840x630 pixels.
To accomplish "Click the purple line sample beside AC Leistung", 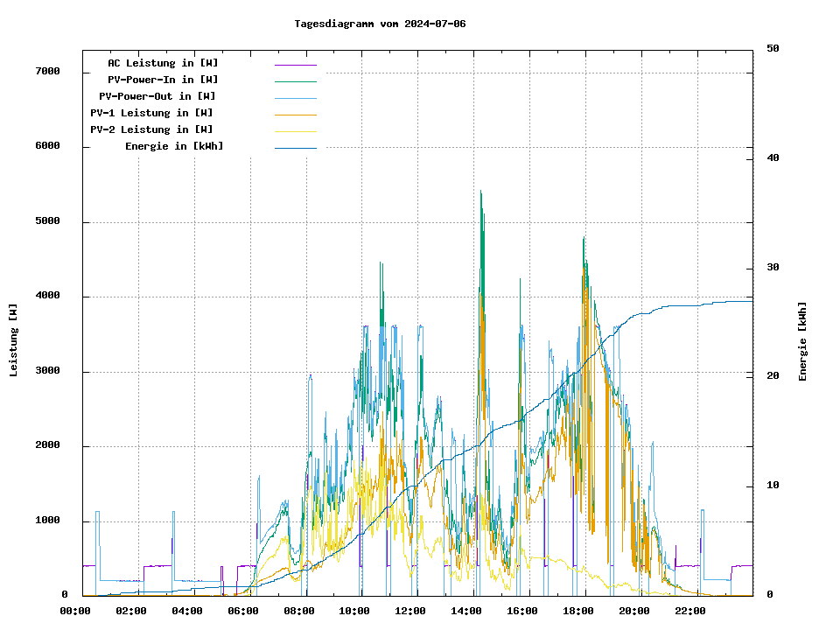I will click(x=295, y=65).
